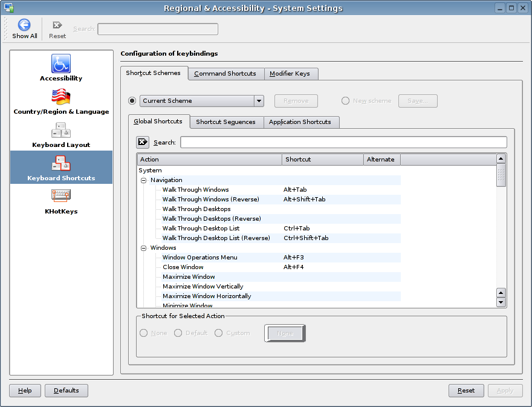Click the Alt+F3 shortcut cell
Viewport: 532px width, 407px height.
tap(293, 257)
